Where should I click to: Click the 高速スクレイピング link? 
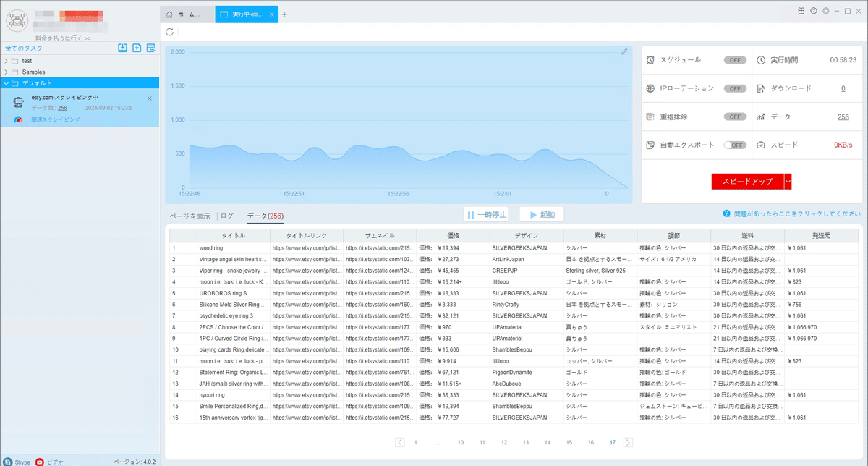[x=56, y=119]
